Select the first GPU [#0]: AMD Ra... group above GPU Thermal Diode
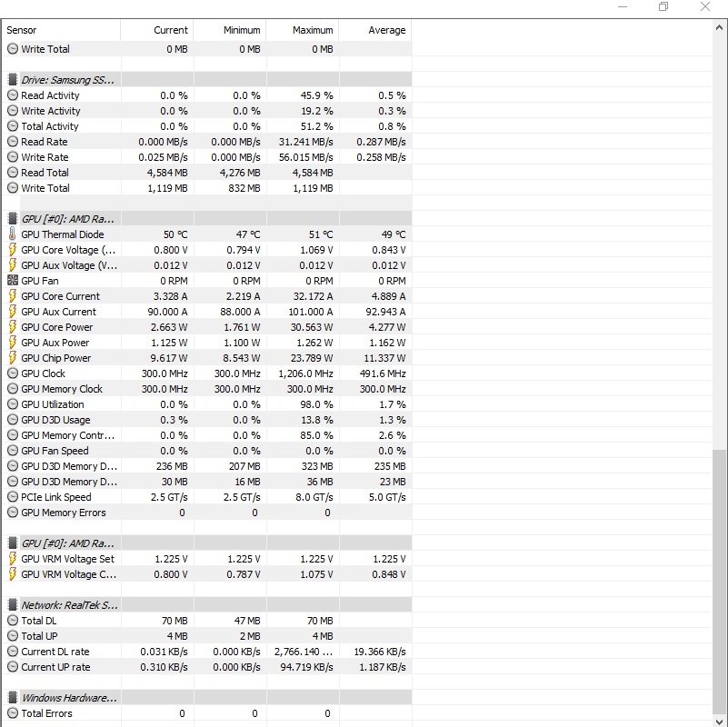The height and width of the screenshot is (727, 728). [x=207, y=219]
